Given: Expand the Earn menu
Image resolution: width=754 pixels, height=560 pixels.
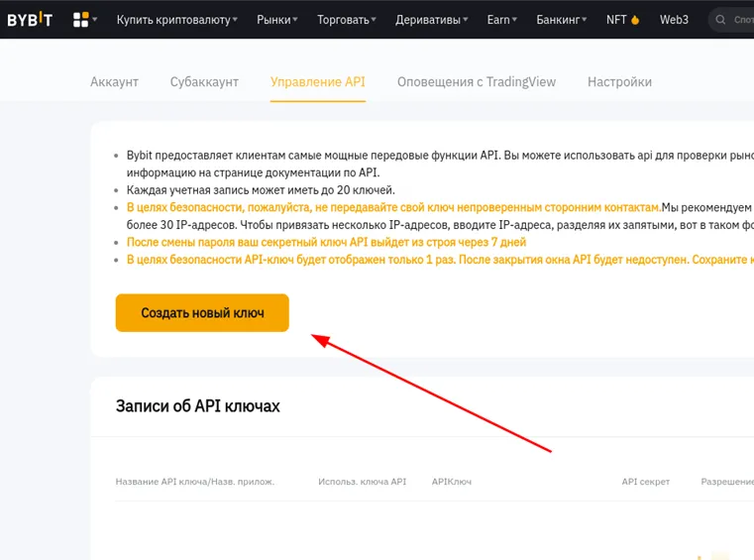Looking at the screenshot, I should [x=501, y=19].
